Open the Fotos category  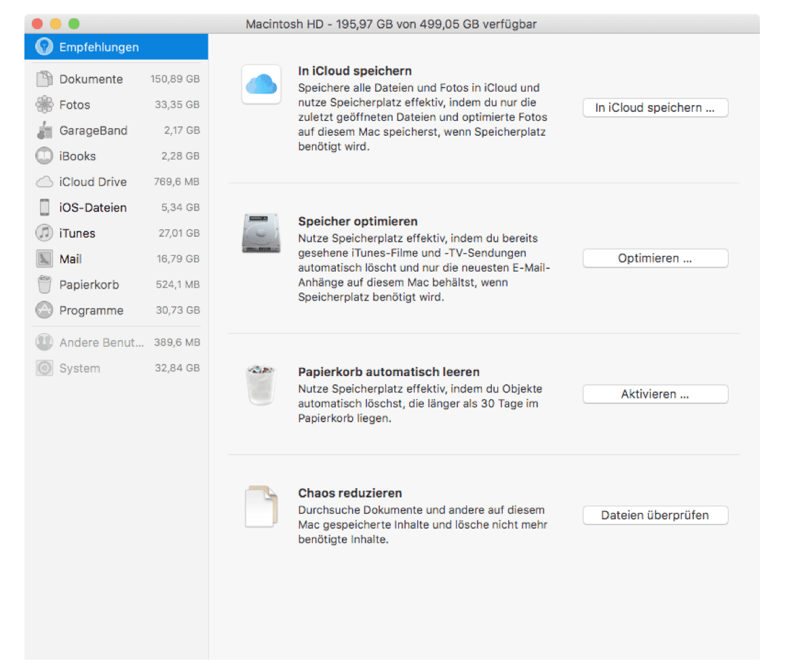click(x=116, y=105)
